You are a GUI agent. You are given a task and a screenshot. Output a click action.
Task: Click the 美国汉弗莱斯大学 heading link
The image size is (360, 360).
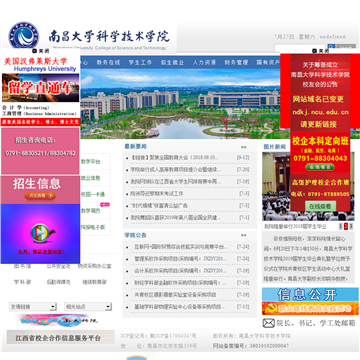click(x=36, y=61)
